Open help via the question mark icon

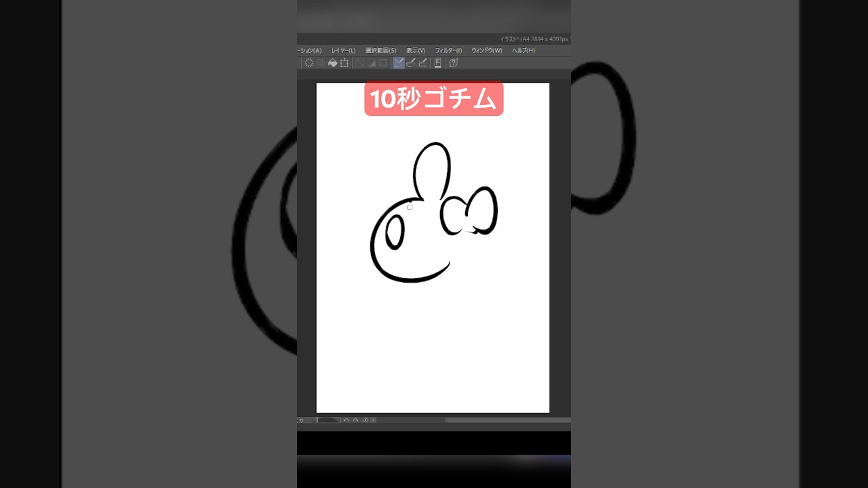click(453, 62)
